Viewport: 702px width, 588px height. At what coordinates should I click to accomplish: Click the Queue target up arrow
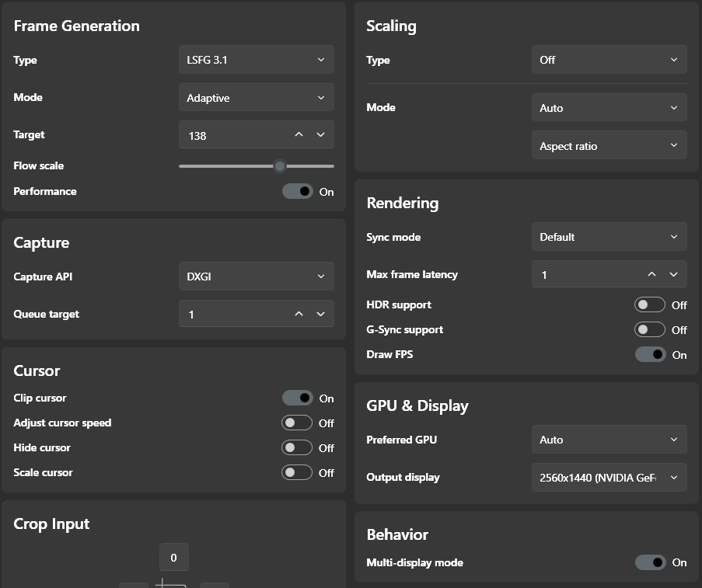point(299,314)
